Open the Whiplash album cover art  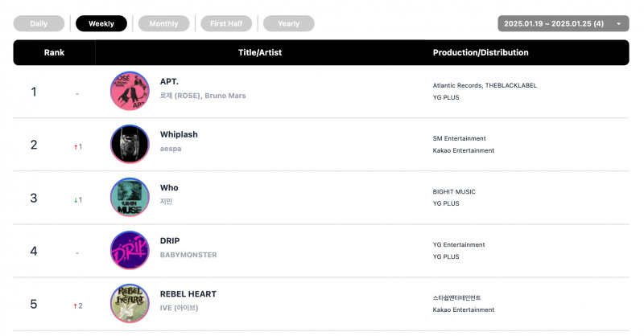(x=130, y=144)
